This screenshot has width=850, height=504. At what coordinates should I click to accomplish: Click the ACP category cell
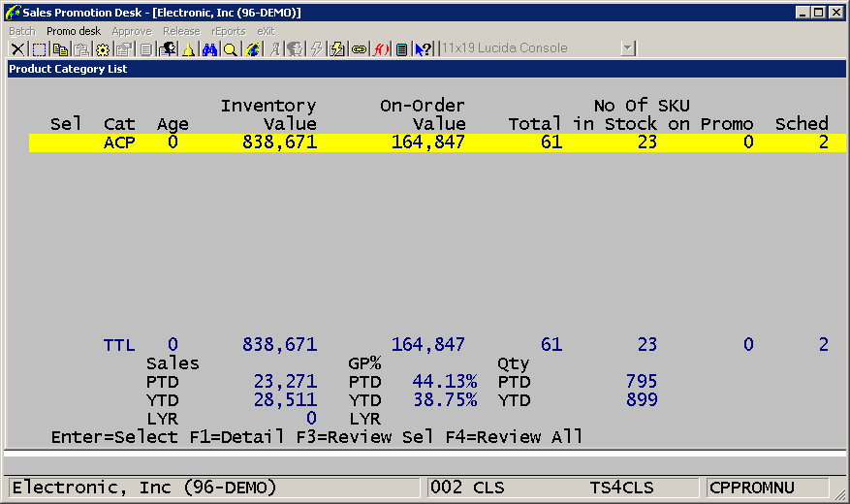point(119,142)
